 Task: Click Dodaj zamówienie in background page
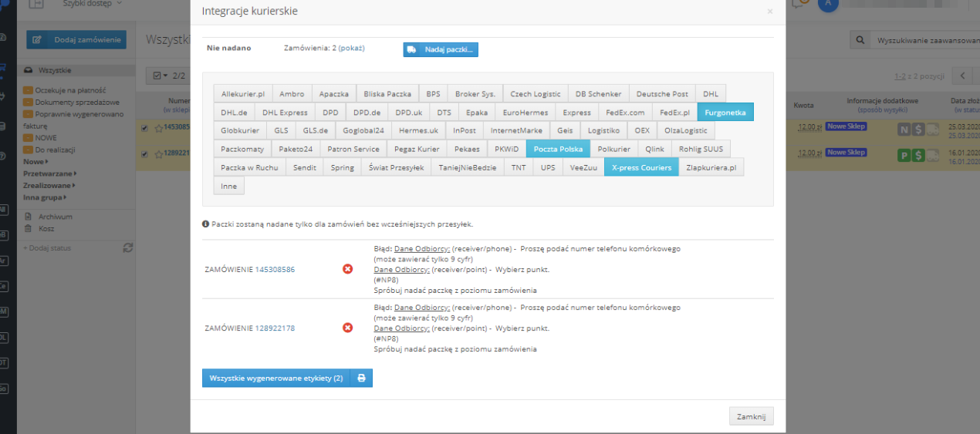[76, 40]
